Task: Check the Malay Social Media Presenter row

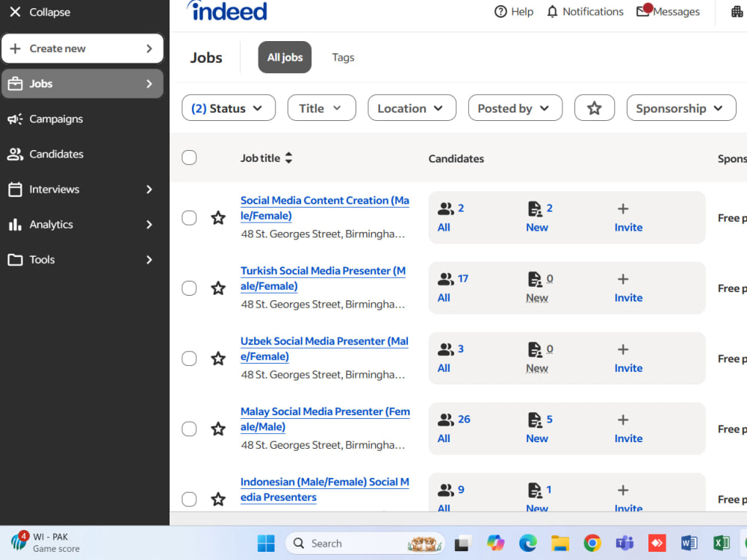Action: (x=189, y=429)
